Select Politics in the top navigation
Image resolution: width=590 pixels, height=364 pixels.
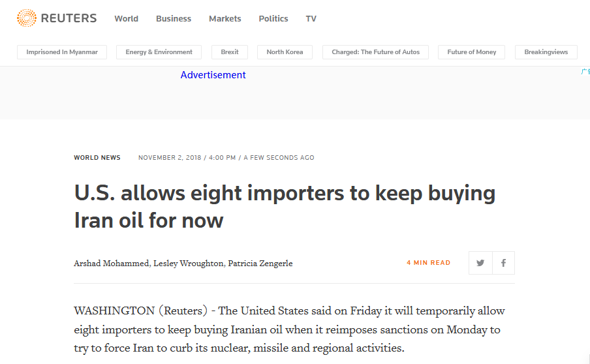(x=273, y=19)
